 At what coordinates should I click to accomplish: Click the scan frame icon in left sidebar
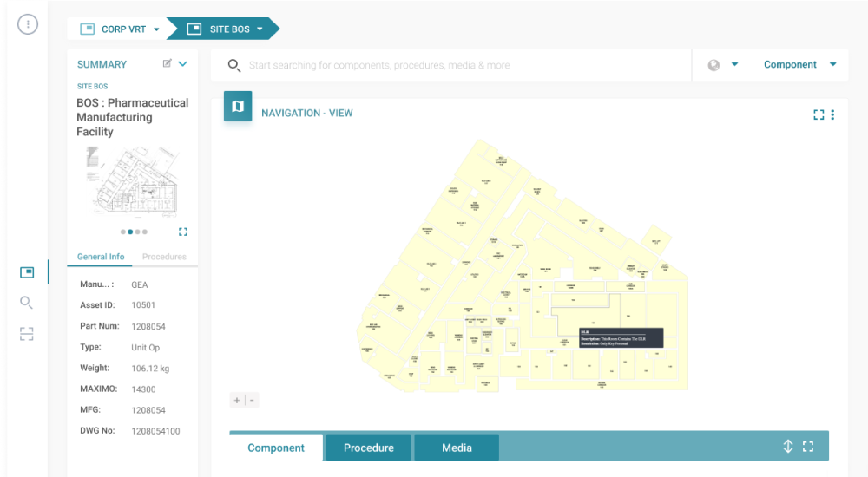point(27,334)
